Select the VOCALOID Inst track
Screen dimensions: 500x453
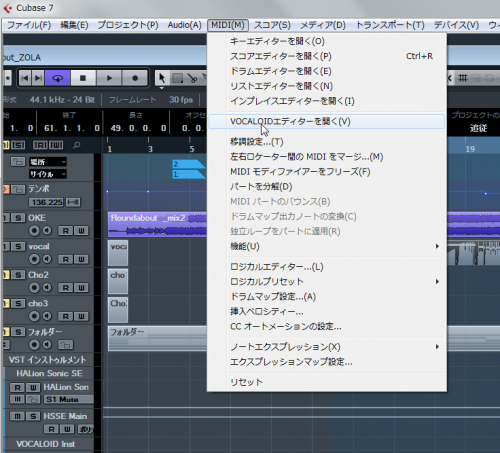pos(46,444)
